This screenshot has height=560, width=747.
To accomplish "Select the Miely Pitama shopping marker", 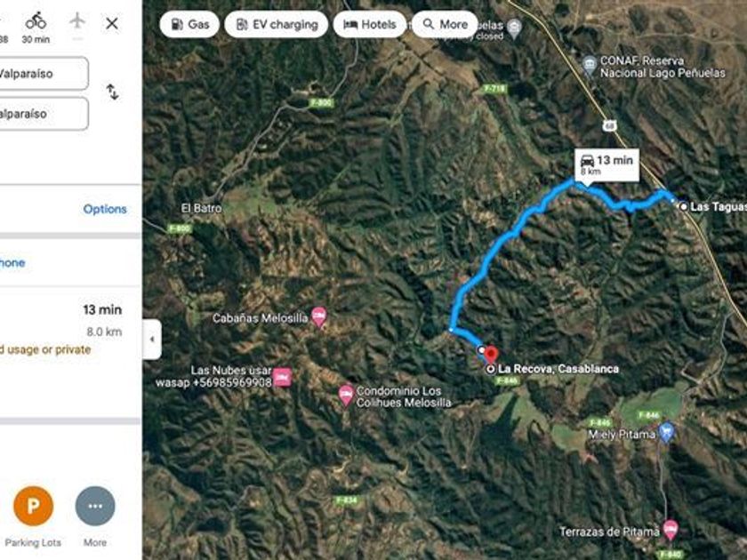I will pyautogui.click(x=666, y=432).
